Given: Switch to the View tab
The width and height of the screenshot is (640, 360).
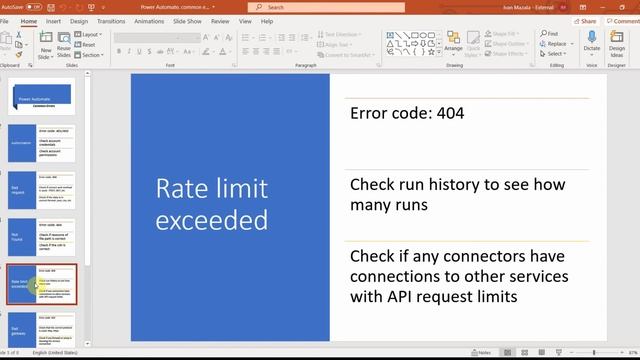Looking at the screenshot, I should 245,21.
